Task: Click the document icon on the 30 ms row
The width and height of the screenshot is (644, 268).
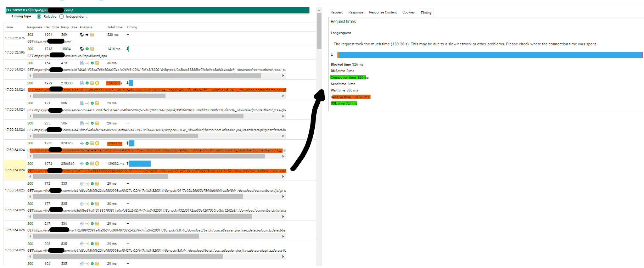Action: pyautogui.click(x=82, y=63)
